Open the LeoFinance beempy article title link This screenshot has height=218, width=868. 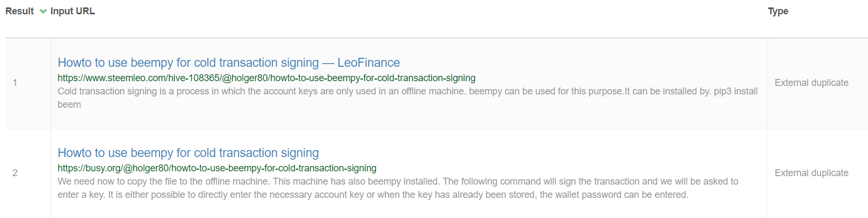point(229,63)
